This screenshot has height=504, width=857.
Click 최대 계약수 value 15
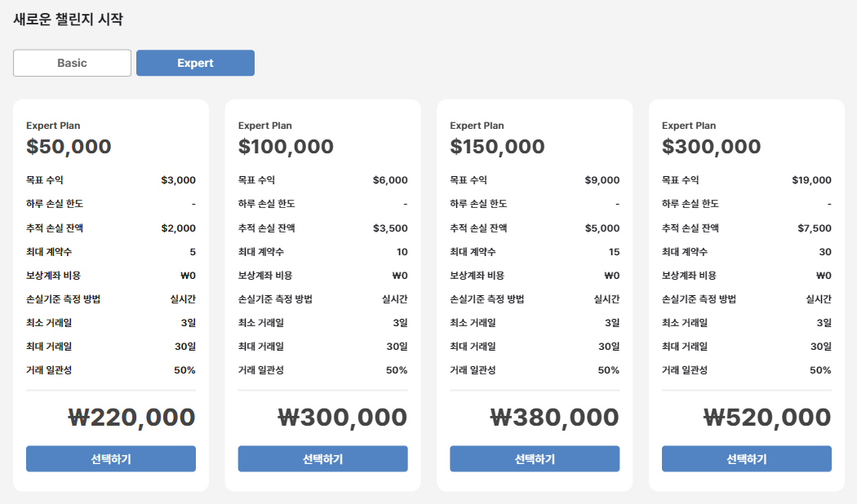click(614, 252)
